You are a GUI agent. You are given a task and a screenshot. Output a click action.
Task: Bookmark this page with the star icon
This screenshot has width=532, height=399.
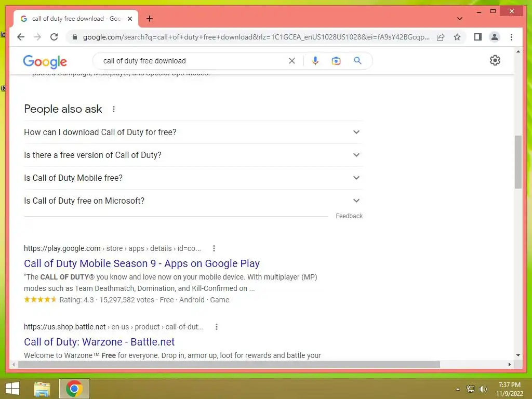point(457,37)
